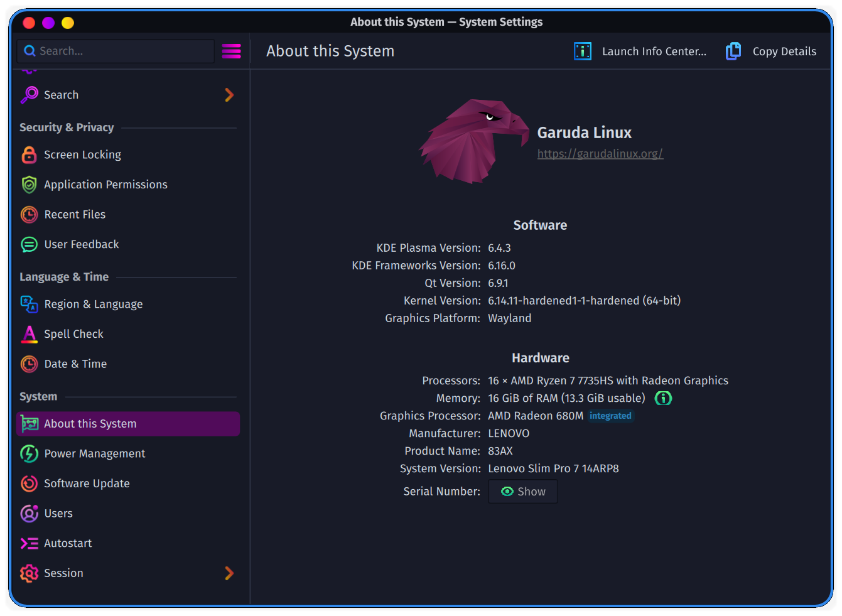Image resolution: width=842 pixels, height=616 pixels.
Task: Click the Spell Check letter A icon
Action: tap(30, 334)
